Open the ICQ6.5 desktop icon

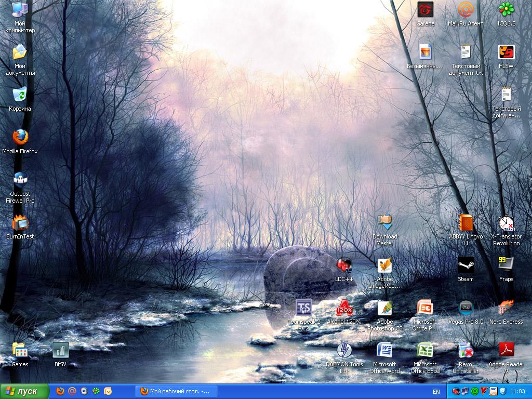coord(506,10)
